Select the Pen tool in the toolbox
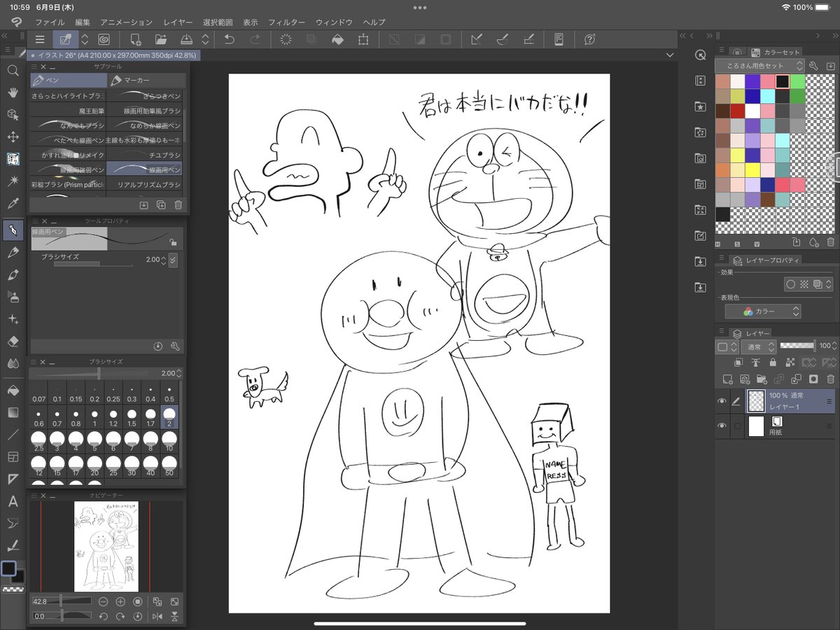The width and height of the screenshot is (840, 630). [13, 231]
